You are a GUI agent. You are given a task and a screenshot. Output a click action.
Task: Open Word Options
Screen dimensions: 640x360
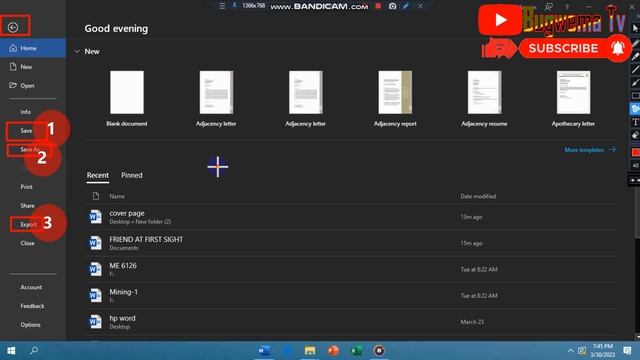tap(31, 325)
